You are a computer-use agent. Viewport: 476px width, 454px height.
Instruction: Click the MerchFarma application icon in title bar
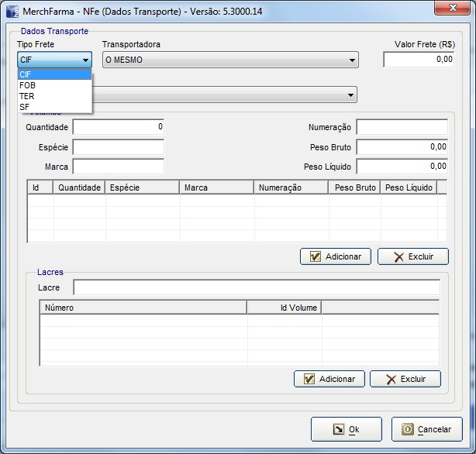[x=12, y=12]
